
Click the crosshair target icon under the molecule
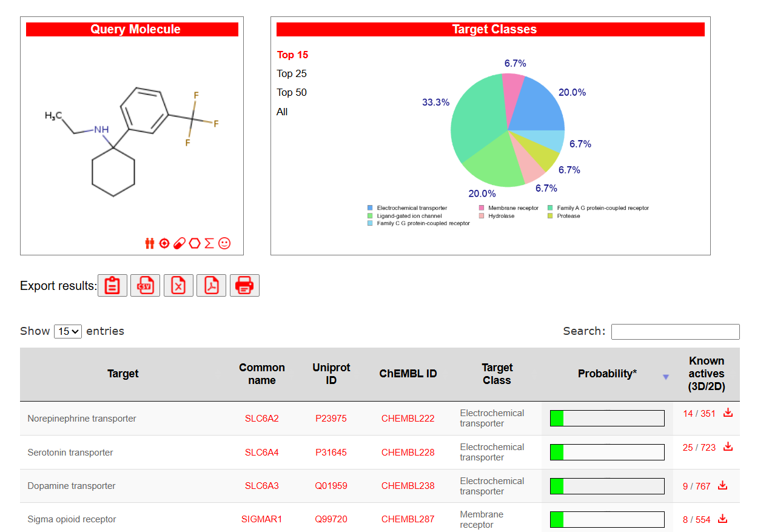click(x=164, y=243)
